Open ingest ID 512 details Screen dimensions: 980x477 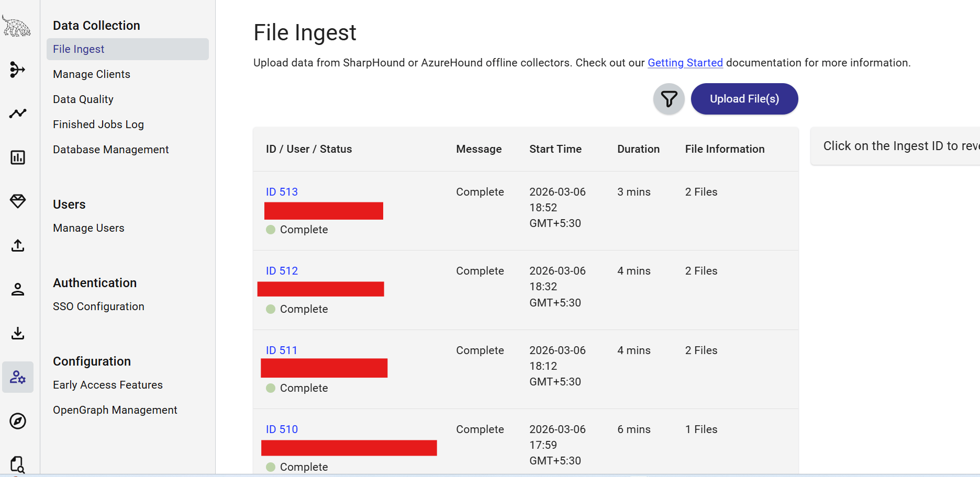tap(282, 271)
